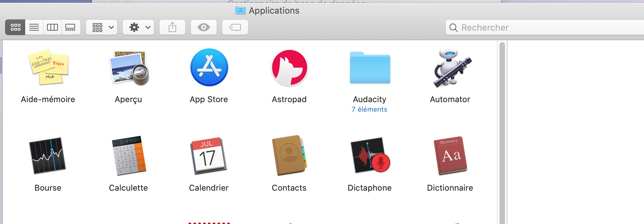The height and width of the screenshot is (224, 644).
Task: Open the Dictaphone voice memo app
Action: coord(370,156)
